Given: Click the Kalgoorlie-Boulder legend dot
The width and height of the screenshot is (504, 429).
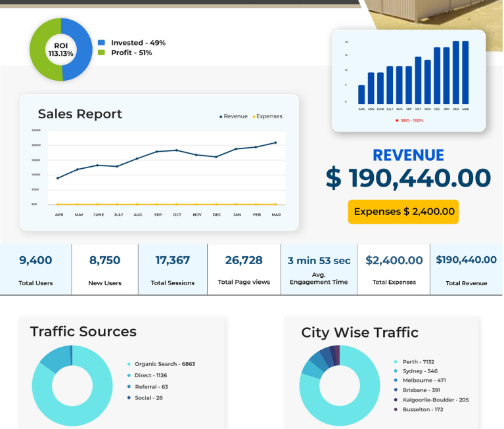Looking at the screenshot, I should coord(396,399).
